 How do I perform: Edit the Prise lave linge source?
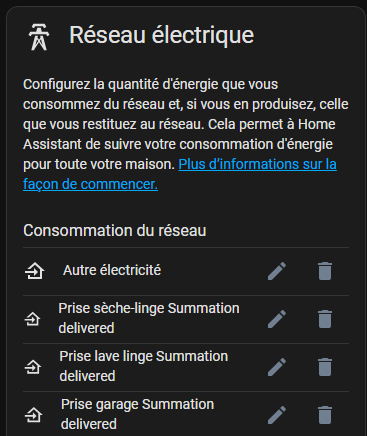[x=277, y=367]
